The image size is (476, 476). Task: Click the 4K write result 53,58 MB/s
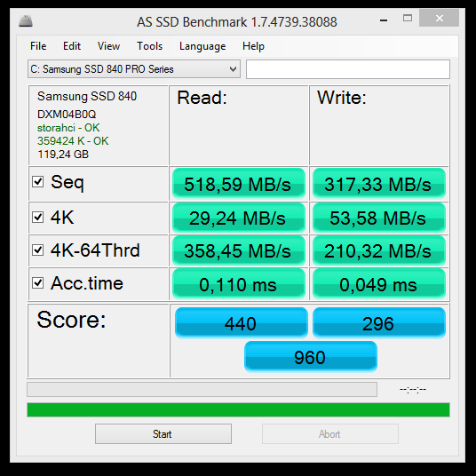coord(379,218)
